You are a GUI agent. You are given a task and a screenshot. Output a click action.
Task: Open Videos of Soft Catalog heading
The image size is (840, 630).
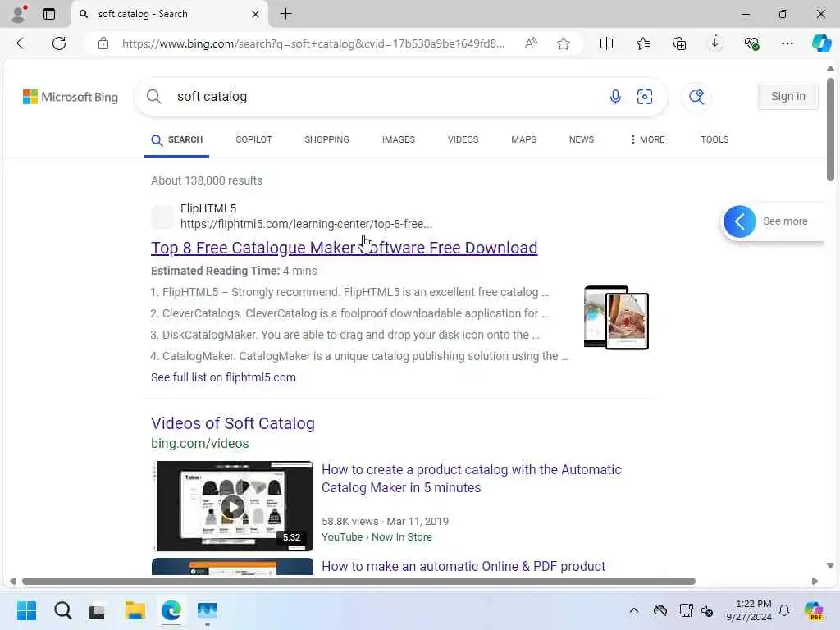pos(232,423)
